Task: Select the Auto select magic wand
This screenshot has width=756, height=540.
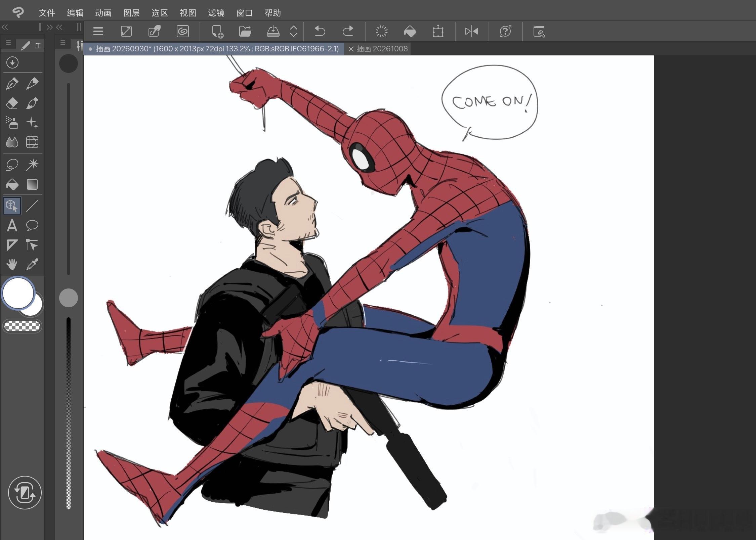Action: [32, 165]
